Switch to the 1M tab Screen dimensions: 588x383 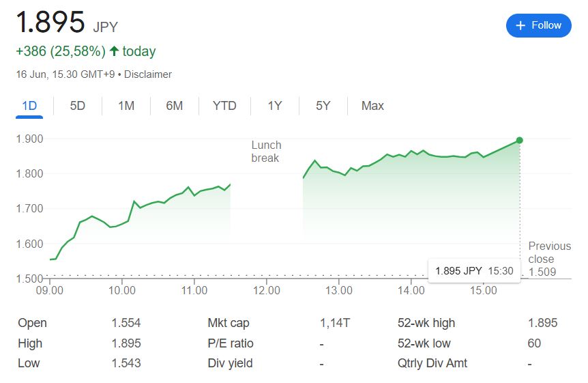[x=126, y=106]
